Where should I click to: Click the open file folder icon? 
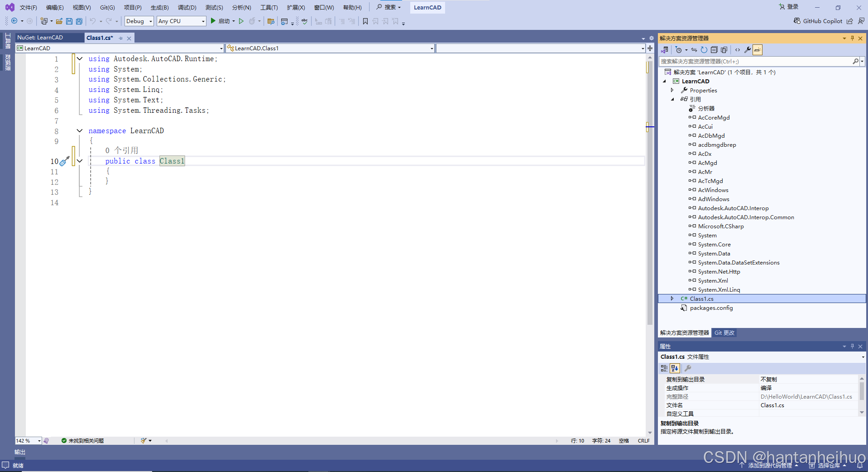[x=59, y=21]
